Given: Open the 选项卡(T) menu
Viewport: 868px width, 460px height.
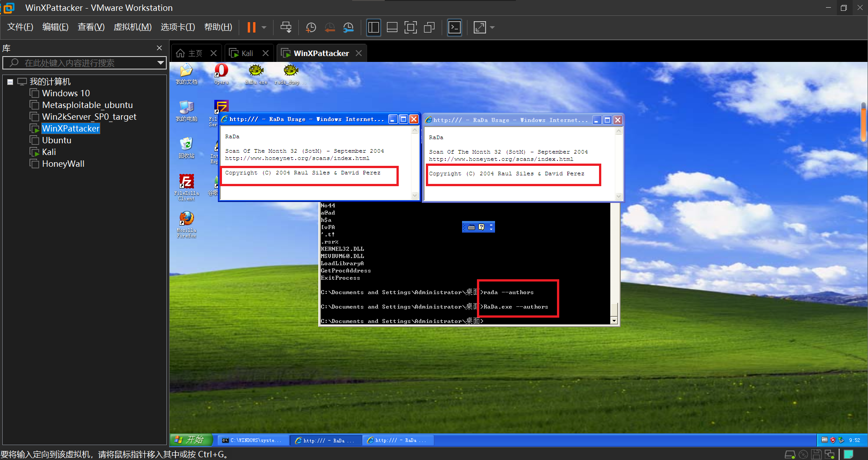Looking at the screenshot, I should tap(178, 27).
